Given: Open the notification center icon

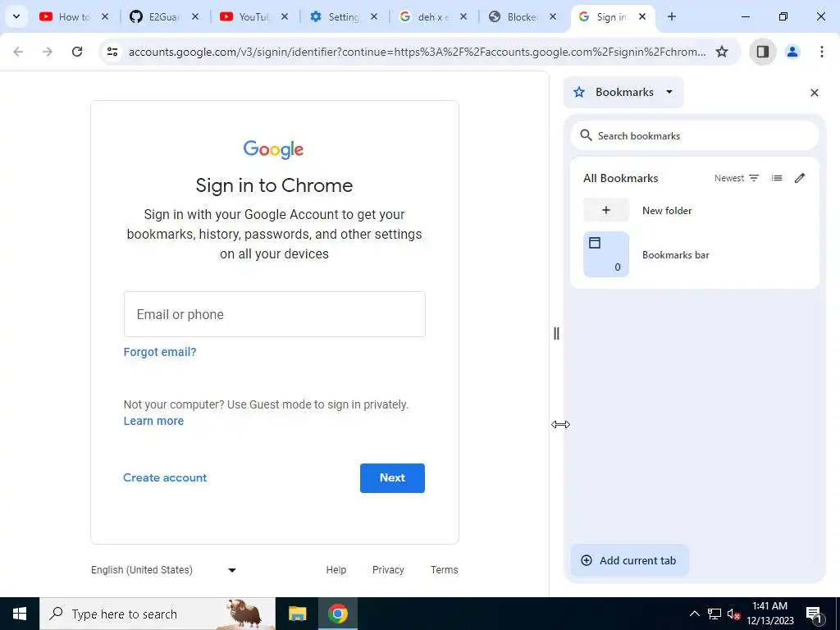Looking at the screenshot, I should click(x=814, y=614).
